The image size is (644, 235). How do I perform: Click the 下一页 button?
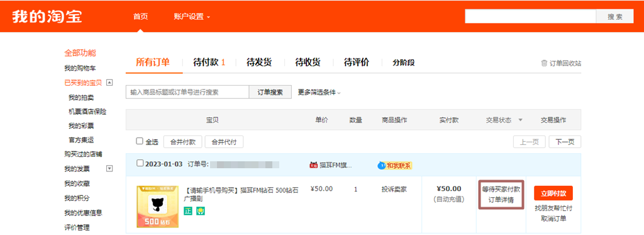click(x=565, y=142)
